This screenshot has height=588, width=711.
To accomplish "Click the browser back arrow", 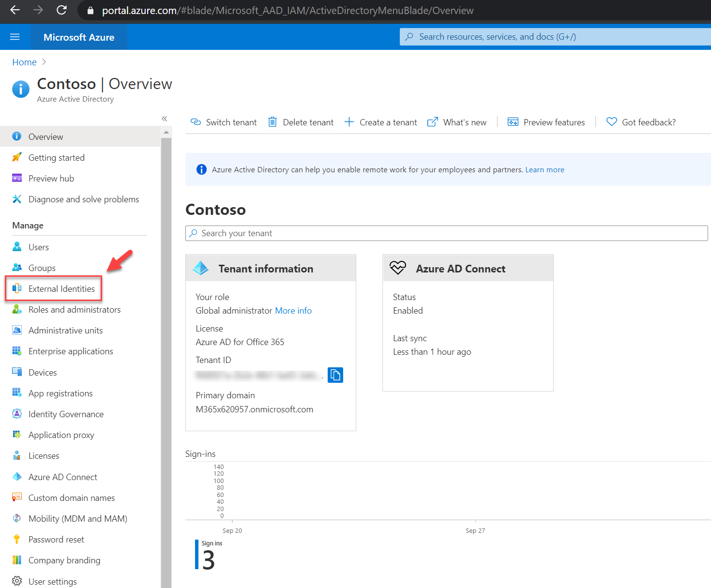I will tap(15, 10).
